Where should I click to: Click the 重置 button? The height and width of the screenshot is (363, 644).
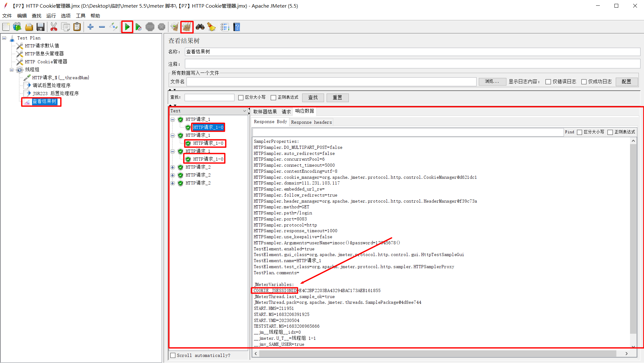(x=337, y=98)
